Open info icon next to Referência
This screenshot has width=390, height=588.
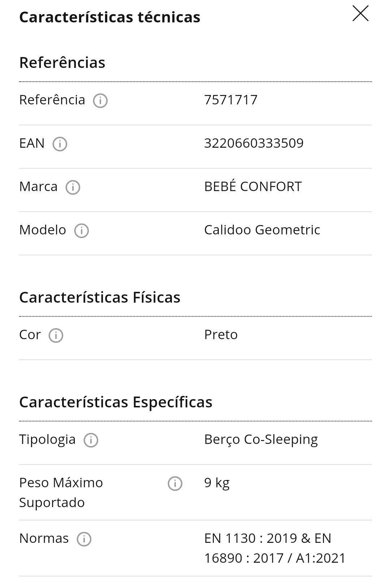(100, 101)
